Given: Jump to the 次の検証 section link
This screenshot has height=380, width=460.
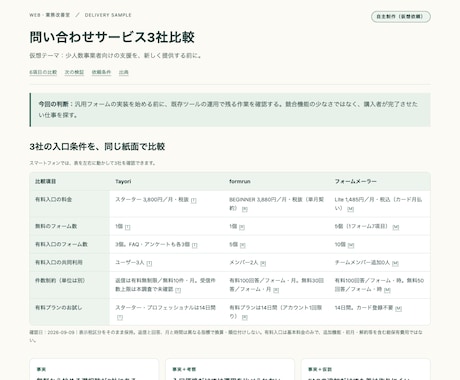Looking at the screenshot, I should click(74, 72).
